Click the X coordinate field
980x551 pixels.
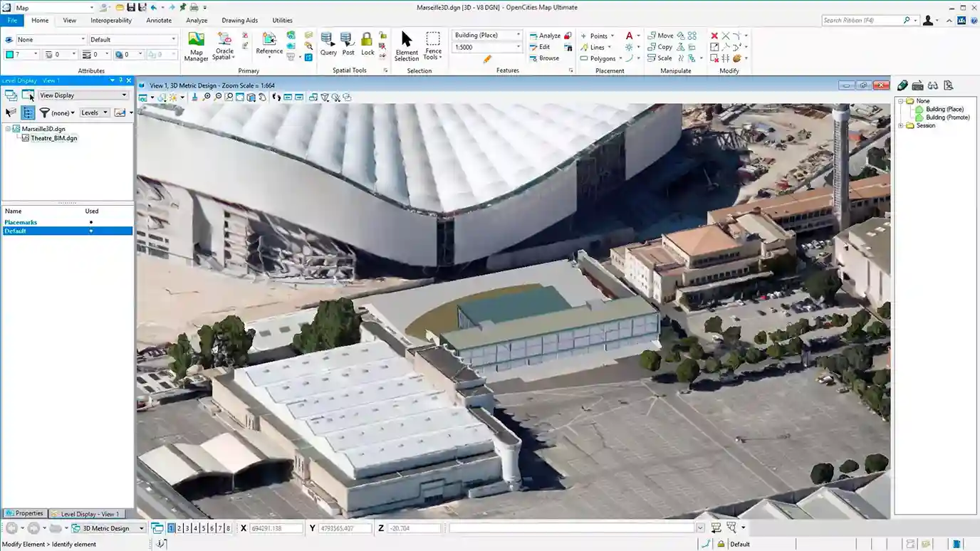[276, 528]
